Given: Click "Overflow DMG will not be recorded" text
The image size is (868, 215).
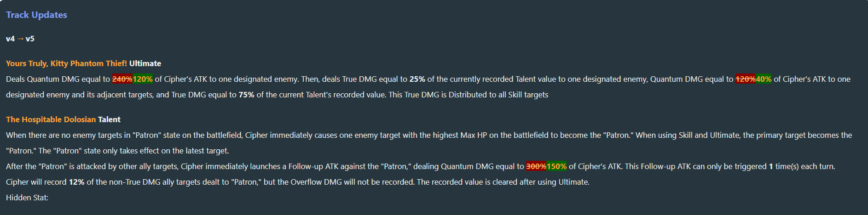Looking at the screenshot, I should [352, 182].
